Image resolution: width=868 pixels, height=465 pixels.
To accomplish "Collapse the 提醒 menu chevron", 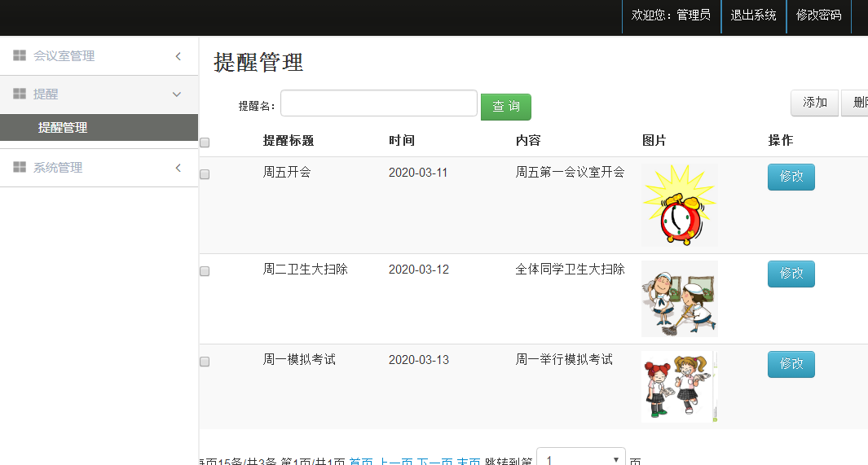I will pyautogui.click(x=177, y=94).
